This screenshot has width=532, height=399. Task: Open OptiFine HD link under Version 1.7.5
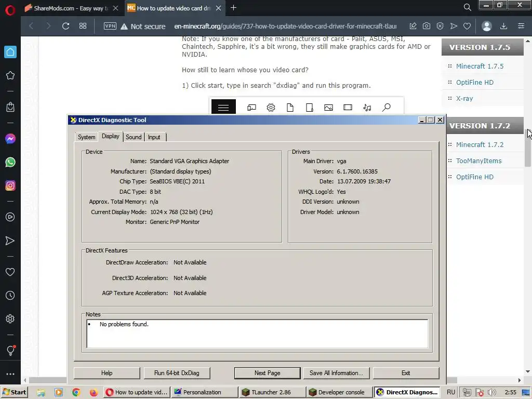[x=475, y=83]
